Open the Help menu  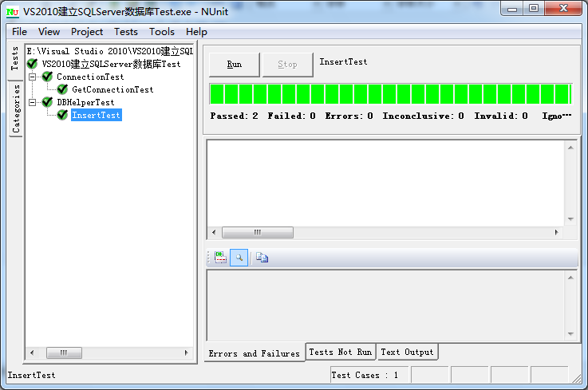point(196,31)
